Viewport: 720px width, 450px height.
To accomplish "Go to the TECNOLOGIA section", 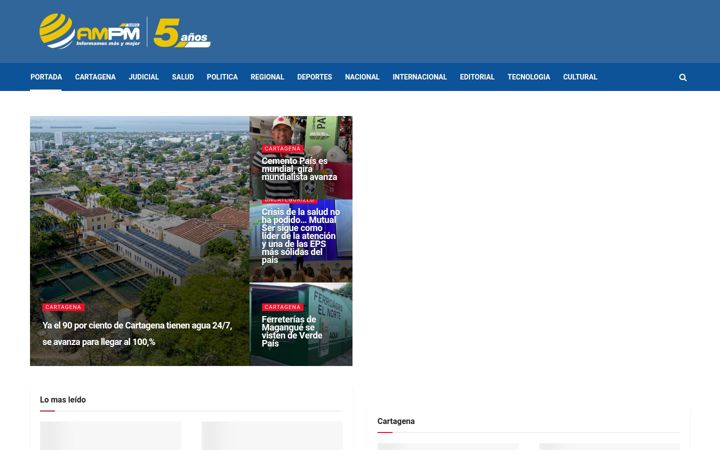I will click(529, 77).
